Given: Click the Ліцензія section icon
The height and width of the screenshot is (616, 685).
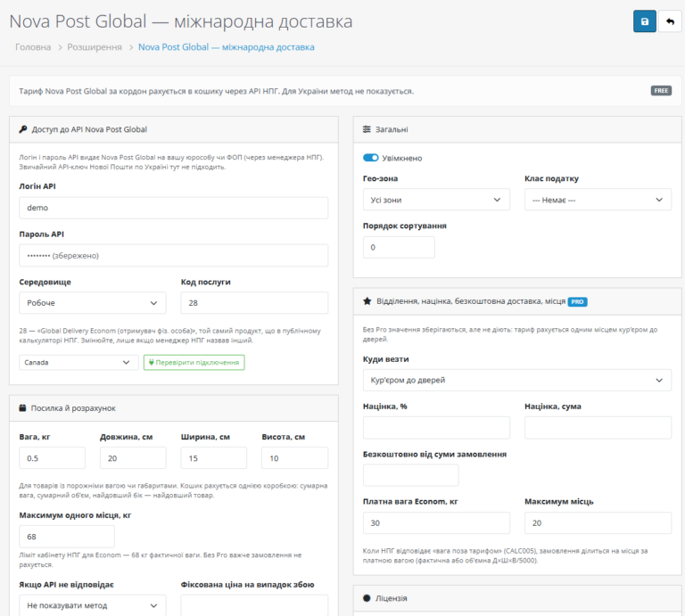Looking at the screenshot, I should [367, 598].
